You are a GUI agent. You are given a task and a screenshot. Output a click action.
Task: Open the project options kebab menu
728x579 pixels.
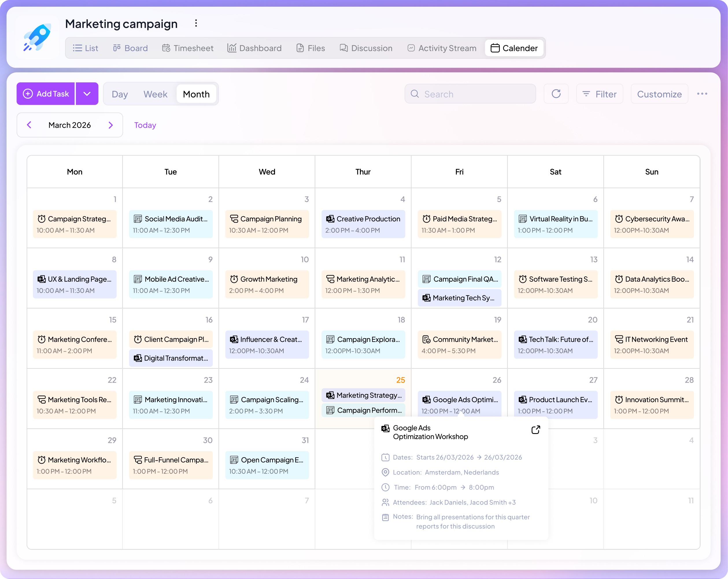196,23
